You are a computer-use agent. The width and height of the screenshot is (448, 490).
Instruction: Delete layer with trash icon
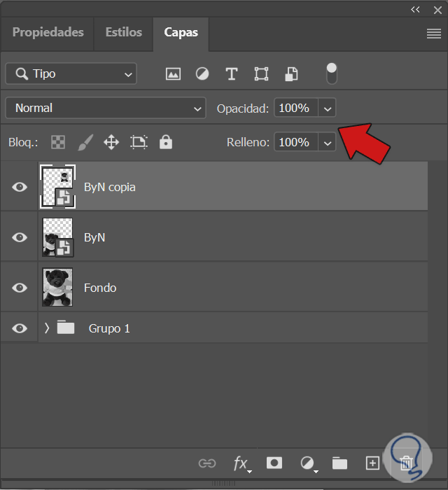406,463
